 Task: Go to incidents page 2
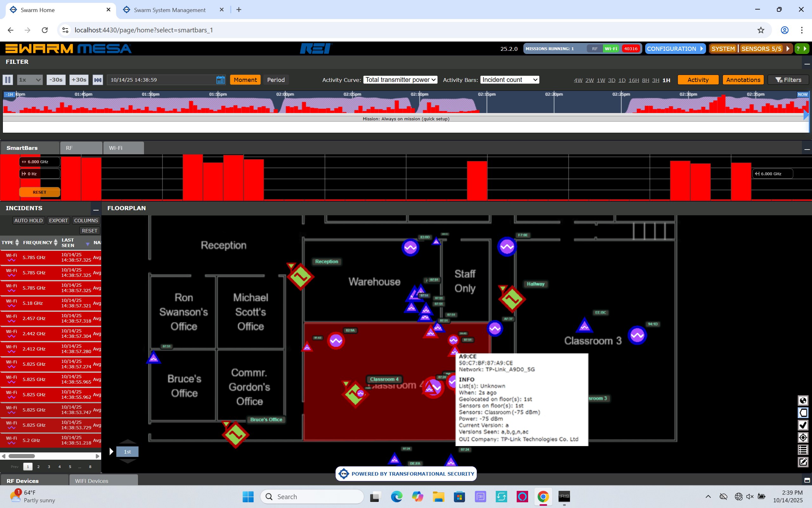39,467
